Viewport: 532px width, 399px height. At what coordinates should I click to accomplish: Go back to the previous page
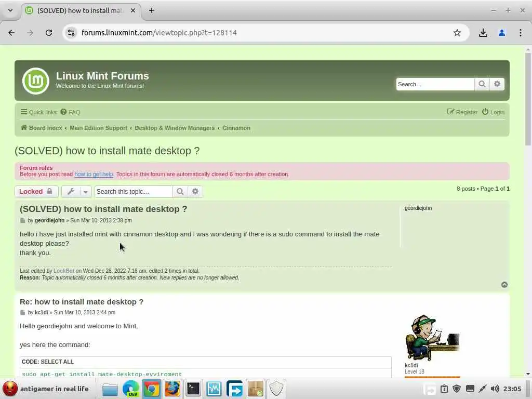(11, 33)
